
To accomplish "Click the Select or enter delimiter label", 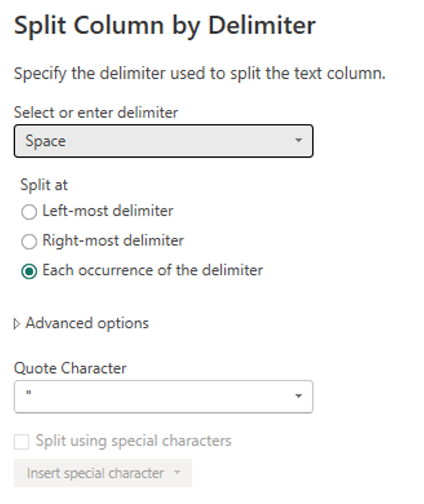I will pos(96,112).
